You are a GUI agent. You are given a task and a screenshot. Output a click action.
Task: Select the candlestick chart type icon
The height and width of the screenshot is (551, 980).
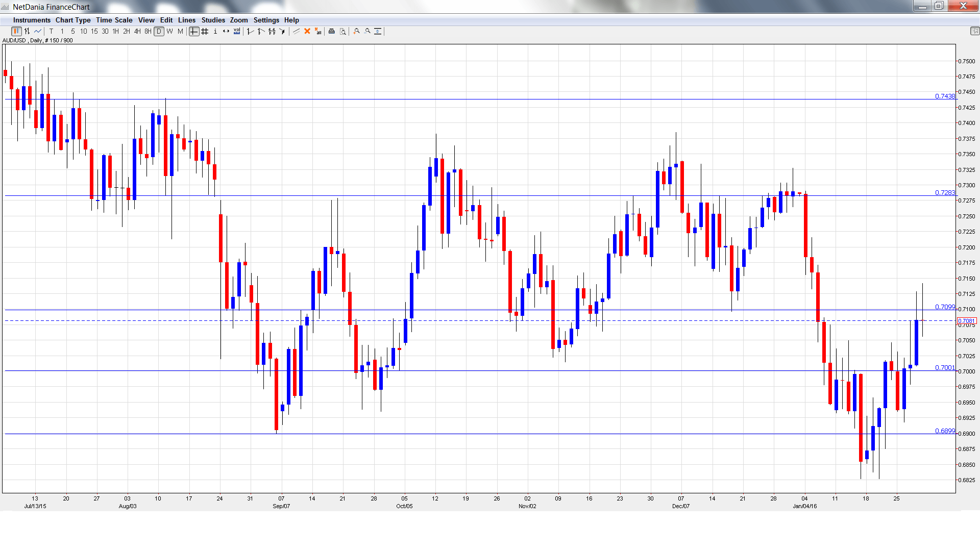click(x=16, y=32)
